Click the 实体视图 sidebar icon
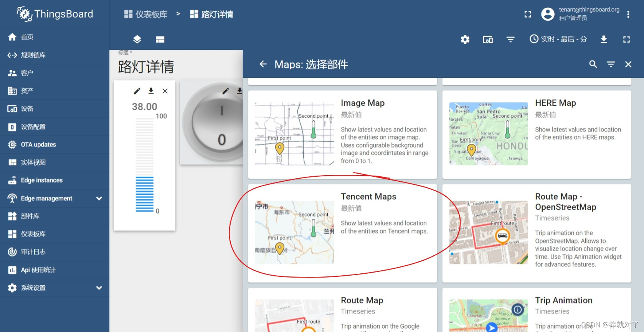The height and width of the screenshot is (332, 644). point(12,163)
